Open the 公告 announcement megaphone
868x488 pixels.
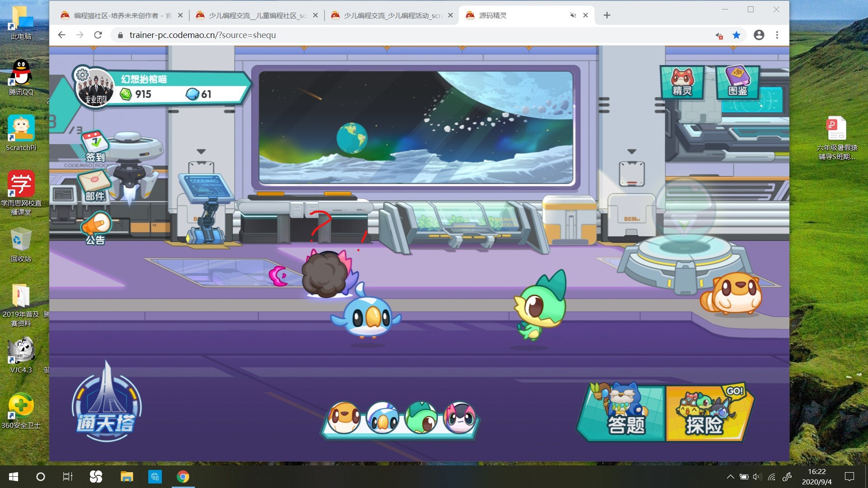(x=96, y=228)
